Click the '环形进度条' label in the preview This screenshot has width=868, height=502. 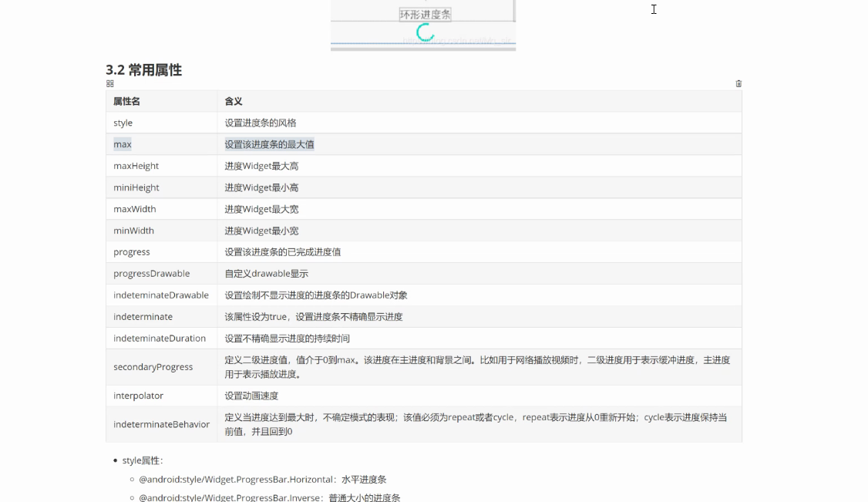pyautogui.click(x=426, y=15)
